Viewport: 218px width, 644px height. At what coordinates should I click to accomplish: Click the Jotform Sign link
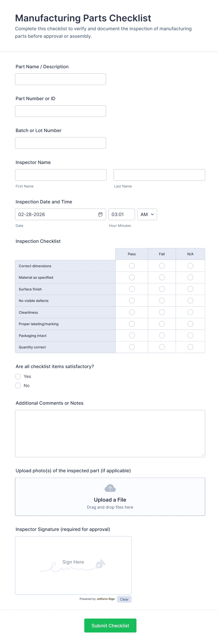click(x=105, y=599)
